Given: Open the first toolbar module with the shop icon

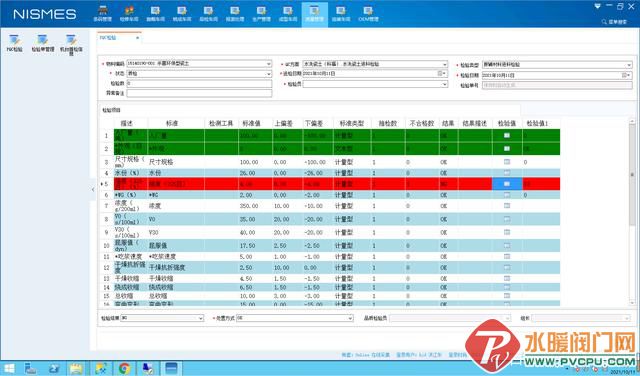Looking at the screenshot, I should coord(102,13).
